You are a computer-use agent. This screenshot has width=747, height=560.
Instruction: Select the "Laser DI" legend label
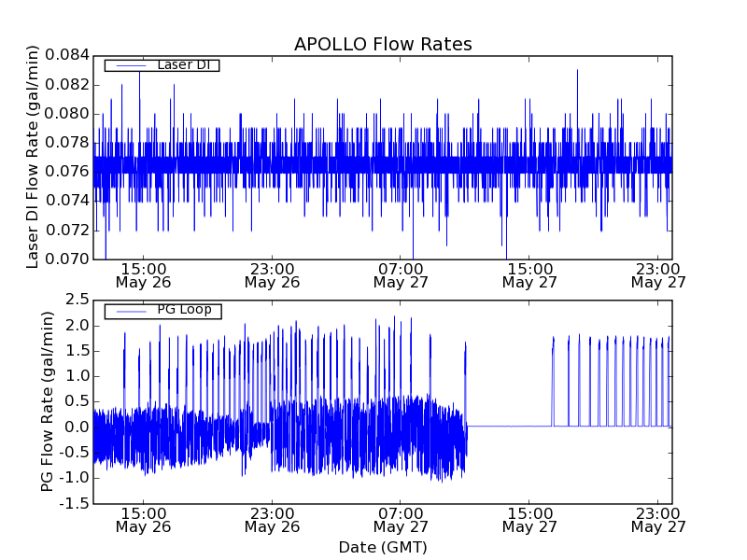(183, 65)
